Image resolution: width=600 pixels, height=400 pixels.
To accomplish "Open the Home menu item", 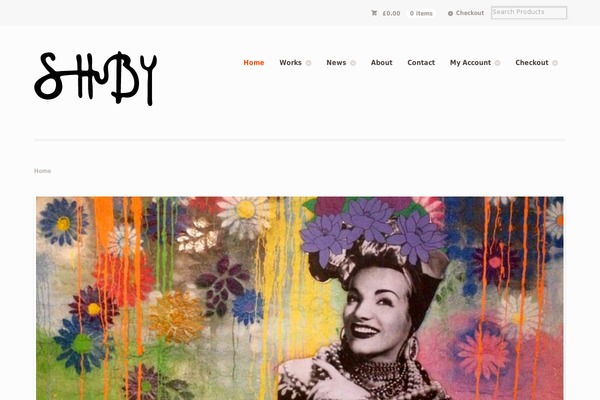I will pyautogui.click(x=254, y=62).
